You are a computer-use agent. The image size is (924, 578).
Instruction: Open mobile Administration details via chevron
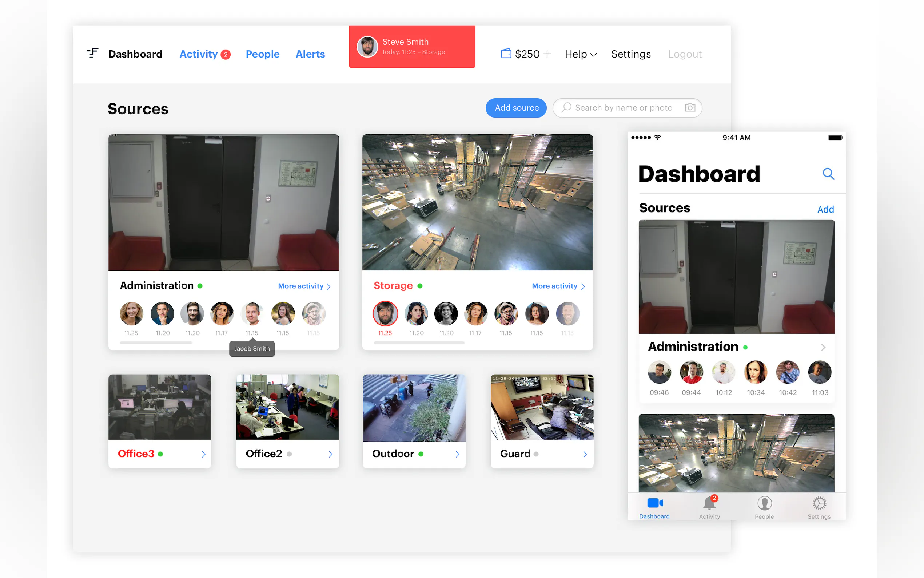click(823, 347)
